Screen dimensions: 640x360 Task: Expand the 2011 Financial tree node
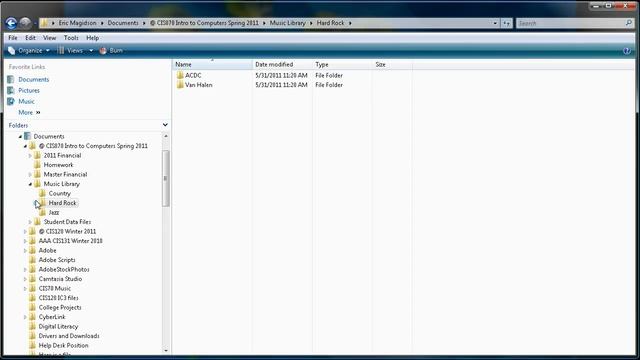click(x=30, y=156)
